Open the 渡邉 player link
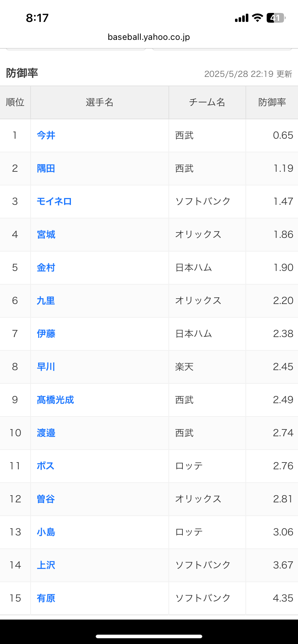Screen dimensions: 298x644 [46, 433]
